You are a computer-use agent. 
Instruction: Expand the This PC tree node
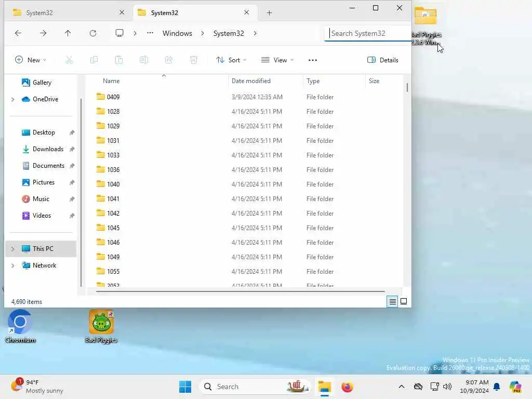click(13, 249)
